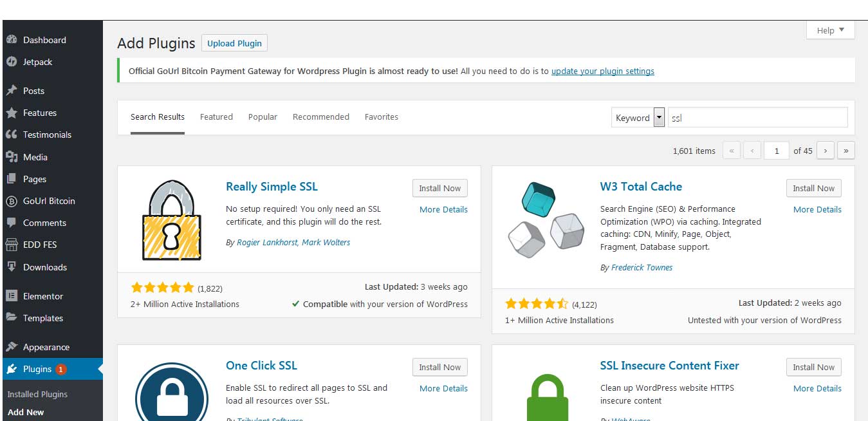This screenshot has width=868, height=421.
Task: Click the Media icon in sidebar
Action: (x=12, y=157)
